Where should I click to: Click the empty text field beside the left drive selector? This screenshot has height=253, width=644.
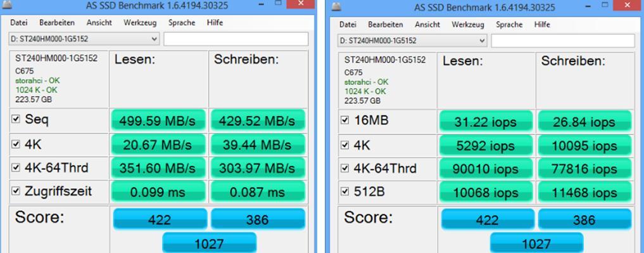coord(236,39)
